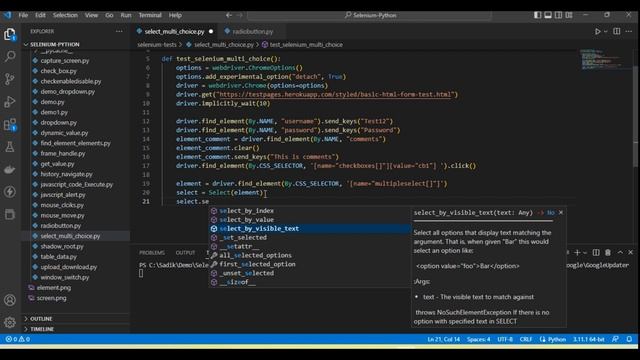Open the Selection menu
This screenshot has height=360, width=640.
[x=65, y=15]
